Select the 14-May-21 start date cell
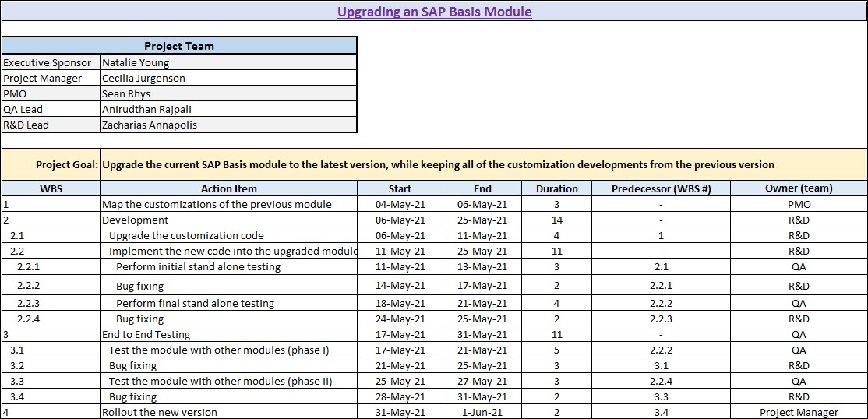The image size is (868, 419). 400,286
